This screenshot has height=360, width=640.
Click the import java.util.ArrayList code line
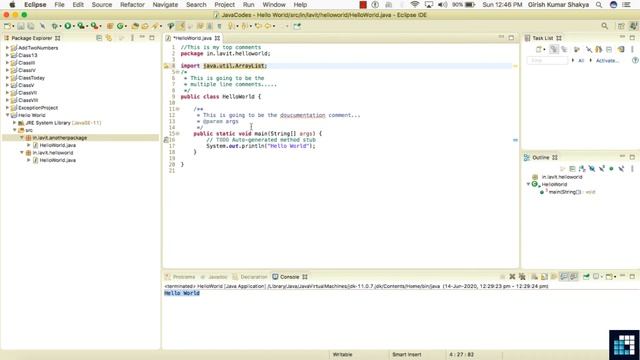tap(224, 66)
